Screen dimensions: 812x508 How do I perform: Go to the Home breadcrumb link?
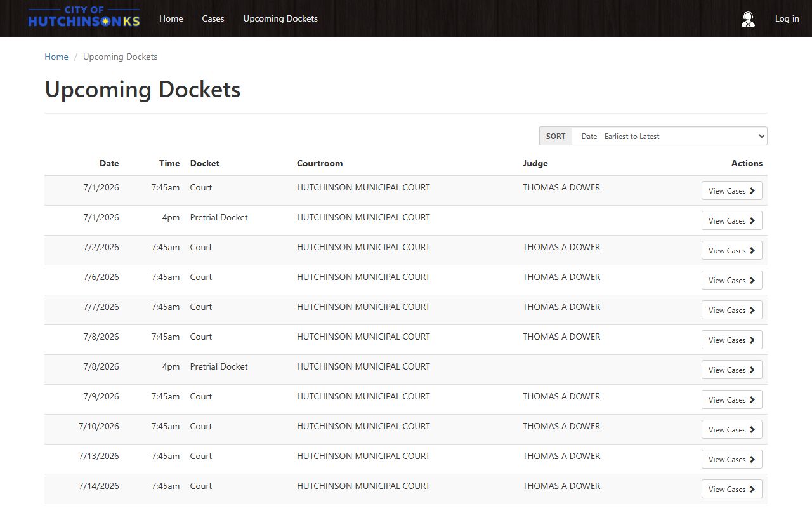(56, 57)
